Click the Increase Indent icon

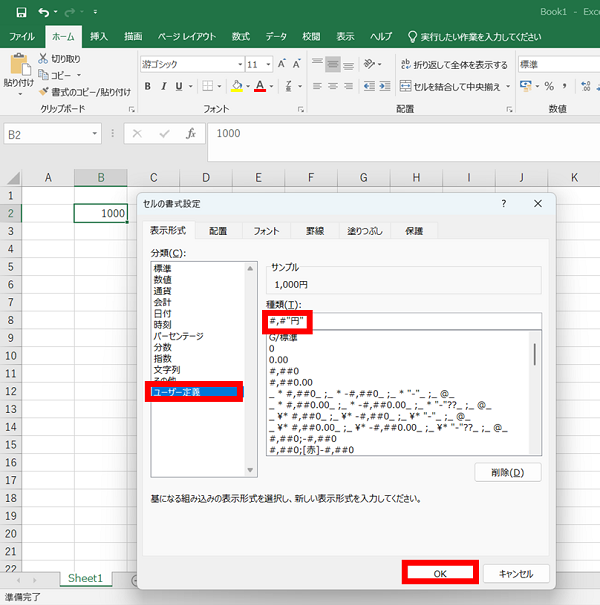pos(385,86)
